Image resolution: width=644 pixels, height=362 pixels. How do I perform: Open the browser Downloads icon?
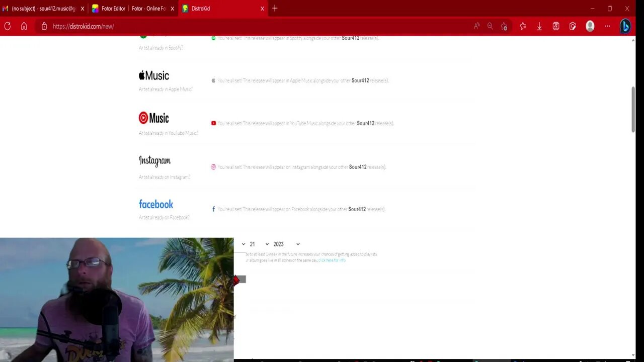539,26
